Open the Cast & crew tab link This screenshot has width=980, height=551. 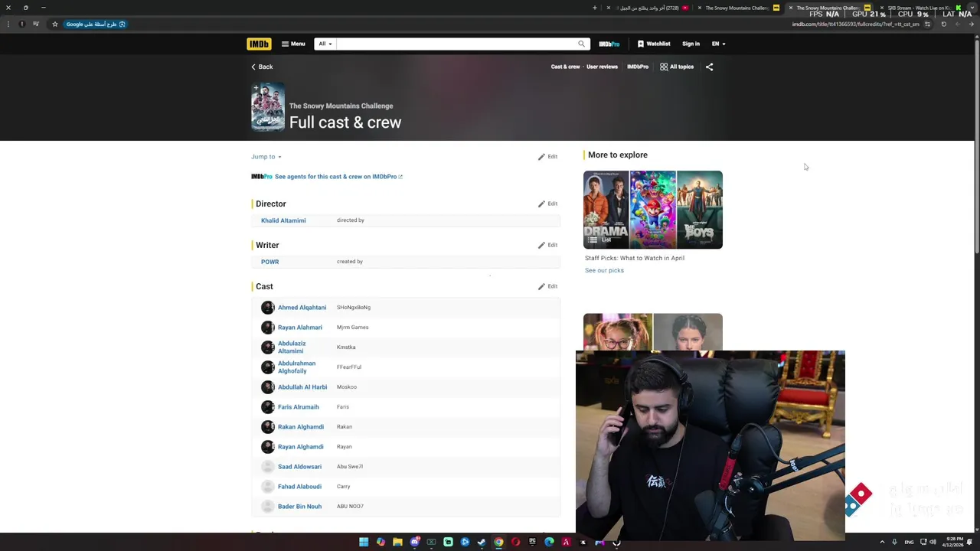pyautogui.click(x=565, y=67)
